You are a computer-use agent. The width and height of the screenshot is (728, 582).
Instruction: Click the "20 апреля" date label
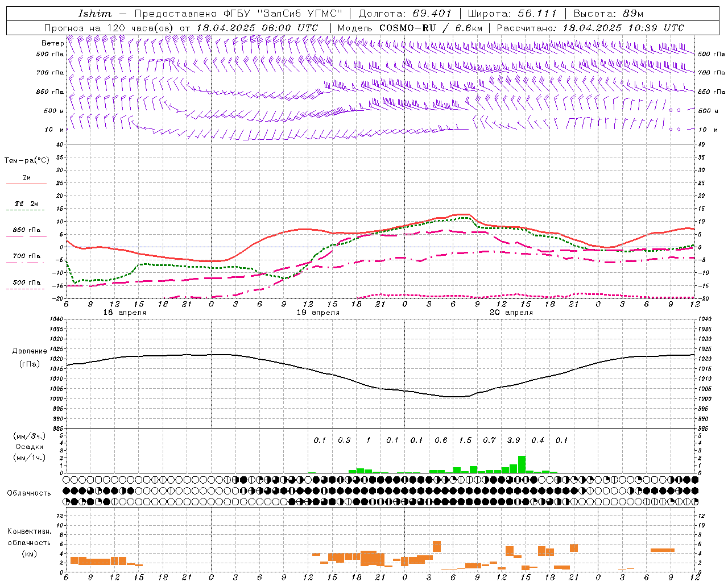pyautogui.click(x=511, y=313)
